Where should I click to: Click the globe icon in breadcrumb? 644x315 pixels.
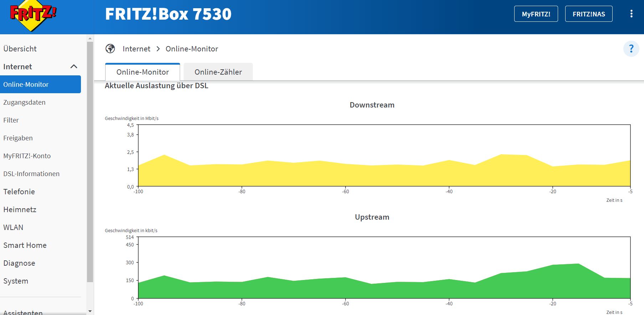110,49
